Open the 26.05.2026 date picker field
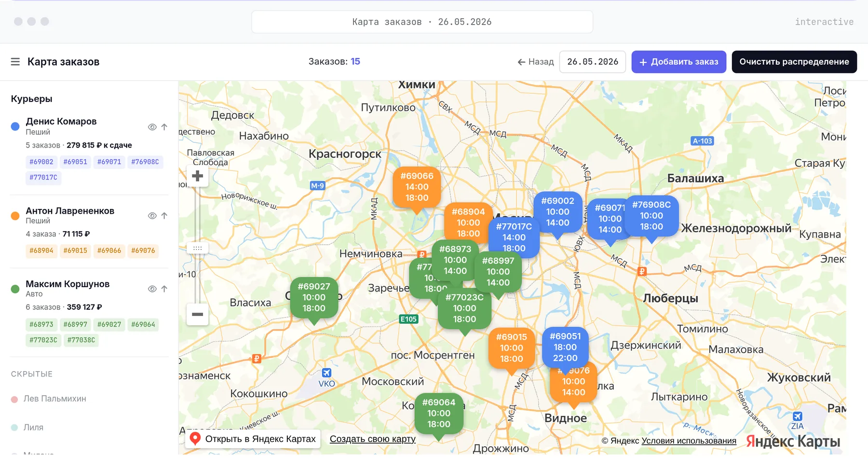The height and width of the screenshot is (470, 868). [593, 62]
